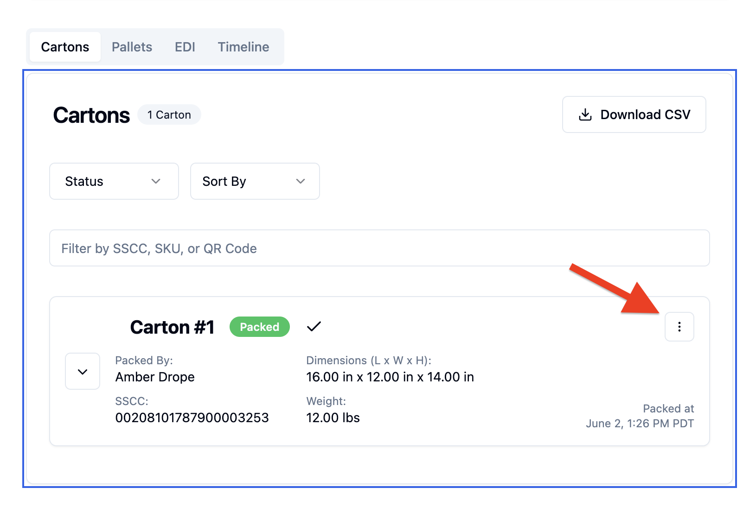This screenshot has height=532, width=756.
Task: Select the Cartons tab
Action: pyautogui.click(x=65, y=47)
